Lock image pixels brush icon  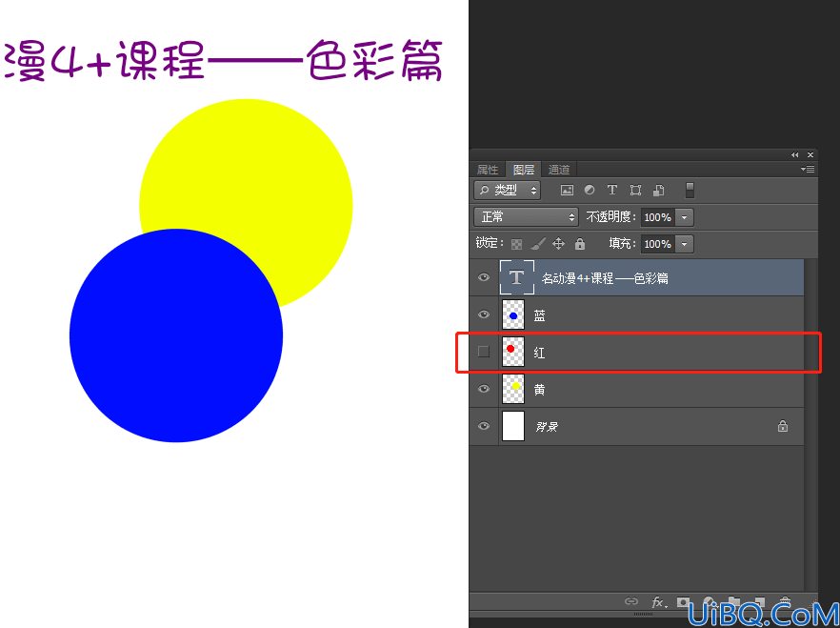coord(538,244)
